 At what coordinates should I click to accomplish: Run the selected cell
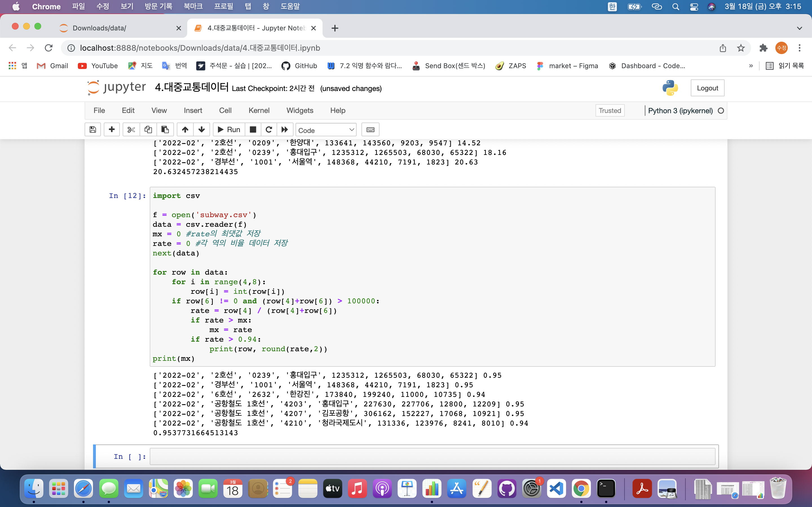tap(229, 130)
